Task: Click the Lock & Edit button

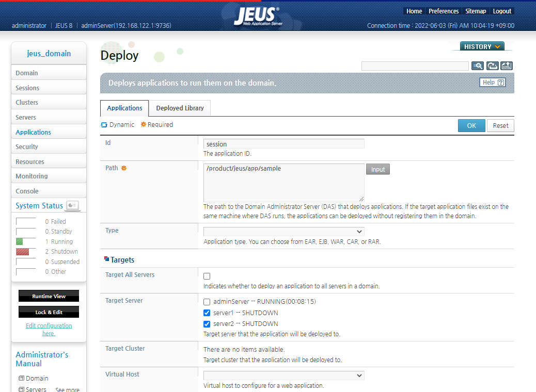Action: (49, 312)
